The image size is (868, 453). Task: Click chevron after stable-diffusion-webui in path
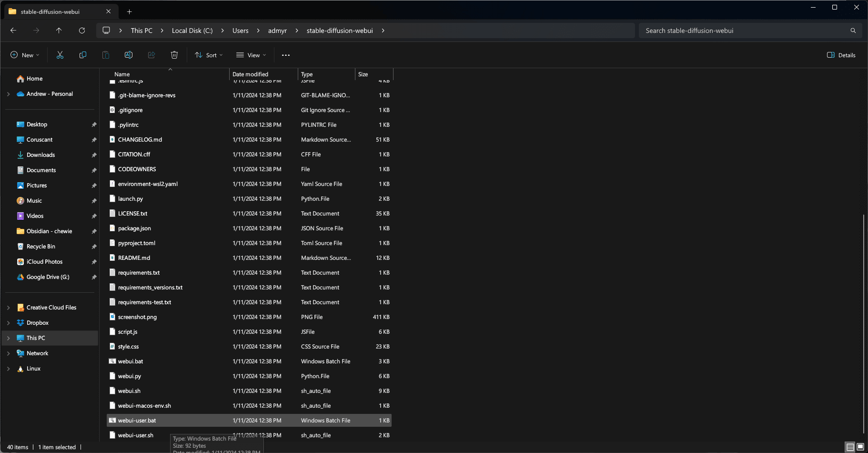(383, 31)
